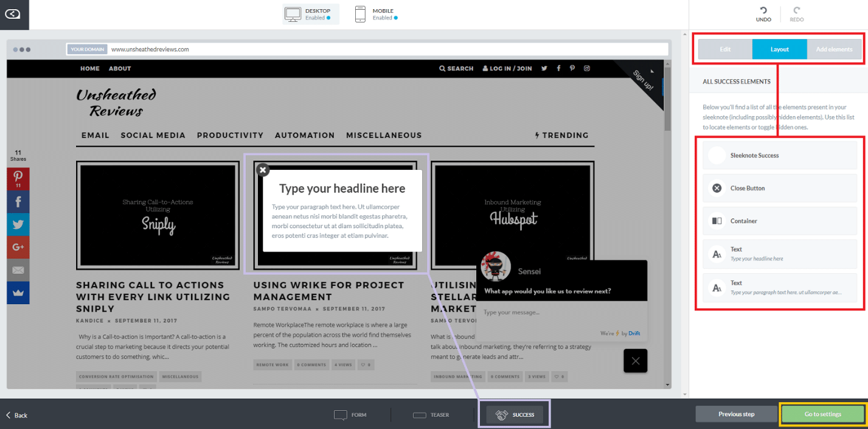Open the Success step
Screen dimensions: 868x429
pyautogui.click(x=515, y=415)
